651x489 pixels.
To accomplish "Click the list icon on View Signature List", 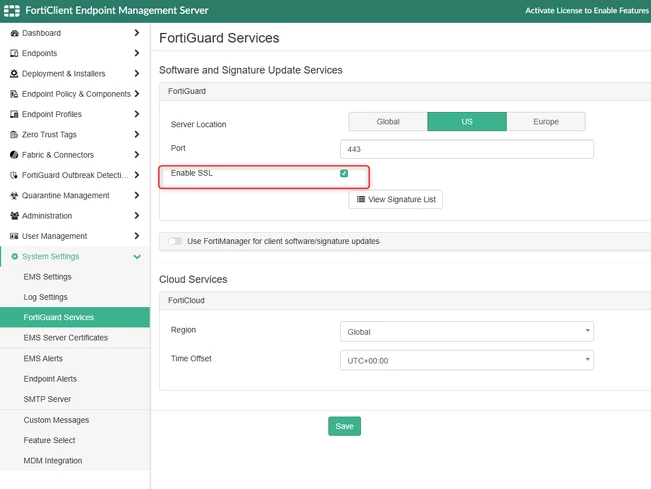I will (x=361, y=199).
